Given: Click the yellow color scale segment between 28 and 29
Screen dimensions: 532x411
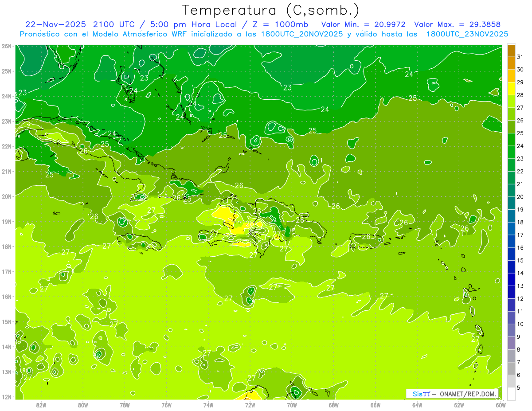Looking at the screenshot, I should (511, 88).
